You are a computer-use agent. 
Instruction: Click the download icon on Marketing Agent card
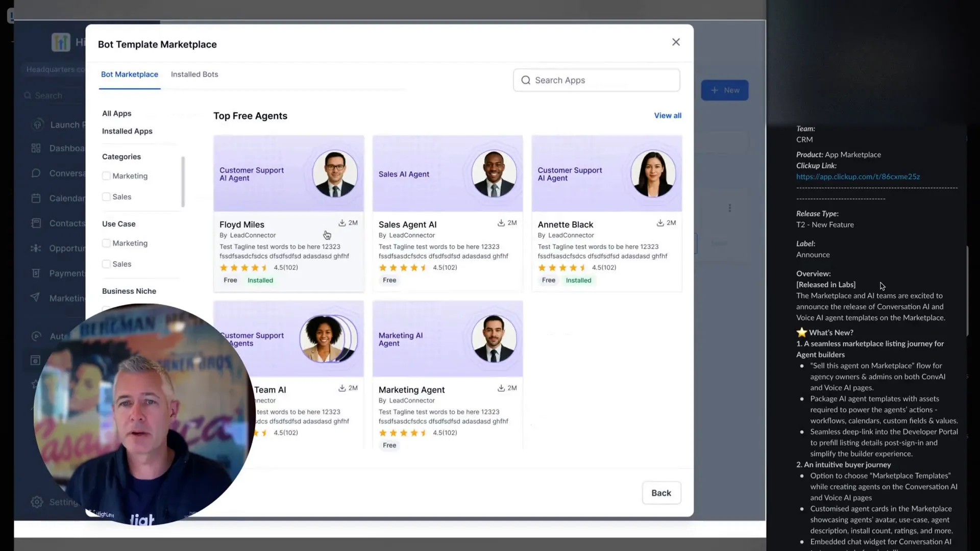(x=501, y=388)
